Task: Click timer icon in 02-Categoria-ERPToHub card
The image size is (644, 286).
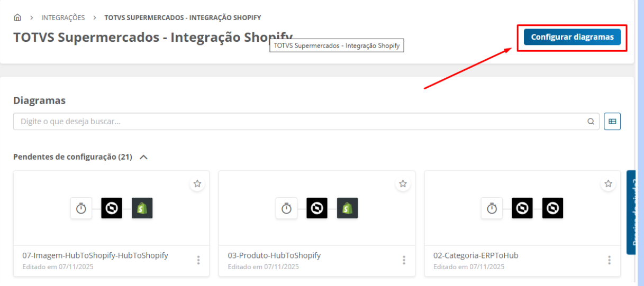Action: click(492, 208)
